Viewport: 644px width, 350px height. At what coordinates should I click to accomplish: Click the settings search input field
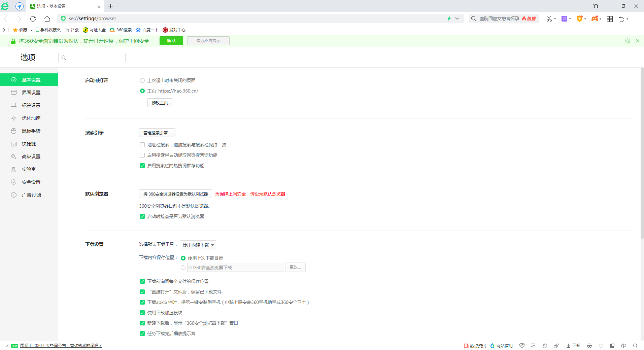[92, 58]
